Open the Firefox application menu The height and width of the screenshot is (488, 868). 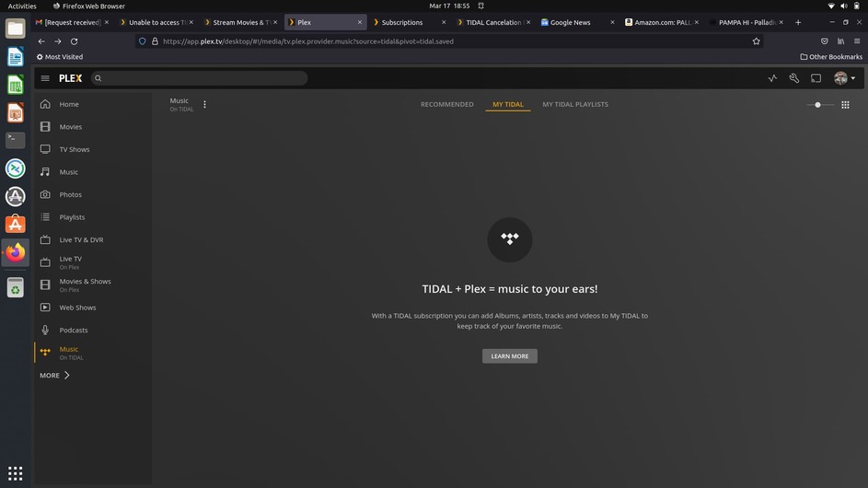857,41
